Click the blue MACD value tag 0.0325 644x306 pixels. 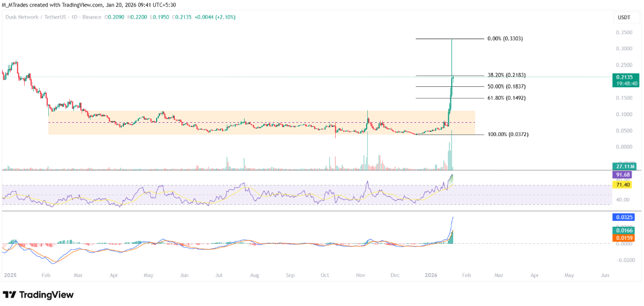(x=623, y=218)
